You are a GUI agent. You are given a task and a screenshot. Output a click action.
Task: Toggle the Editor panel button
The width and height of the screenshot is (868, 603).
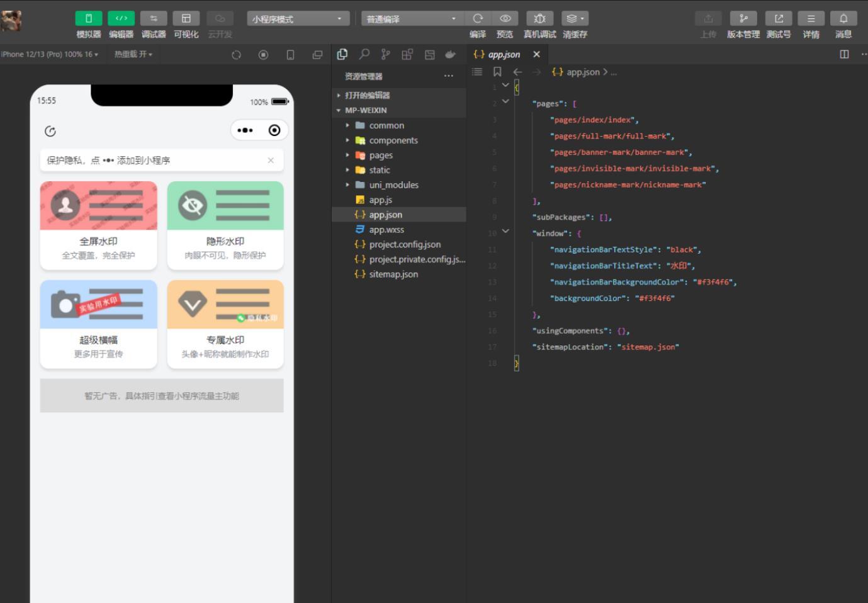click(x=121, y=19)
